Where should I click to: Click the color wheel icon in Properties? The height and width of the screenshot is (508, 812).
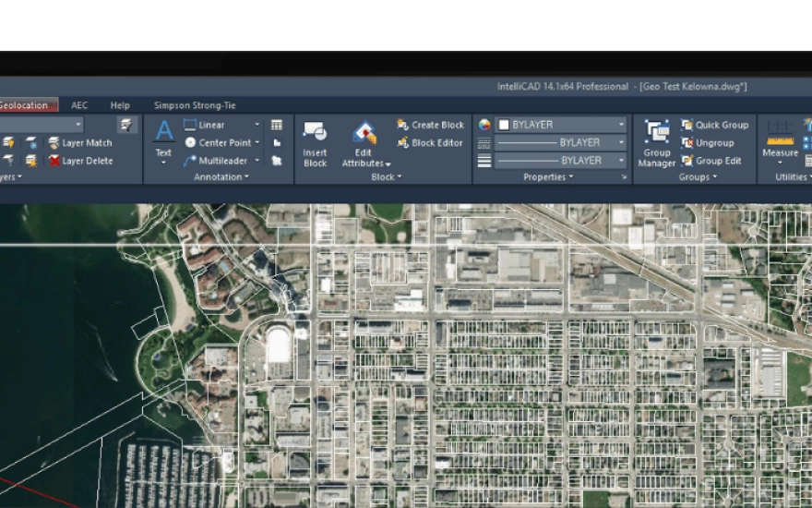[484, 125]
